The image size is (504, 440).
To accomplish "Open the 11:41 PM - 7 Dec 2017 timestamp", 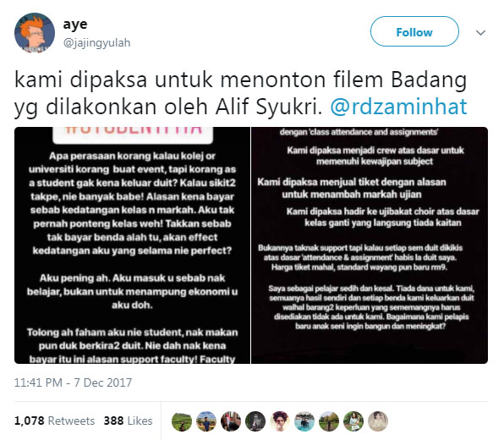I will click(x=73, y=382).
